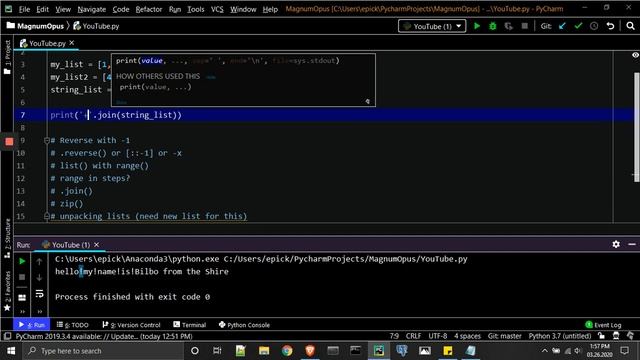Open the Version Control tool window

(131, 325)
